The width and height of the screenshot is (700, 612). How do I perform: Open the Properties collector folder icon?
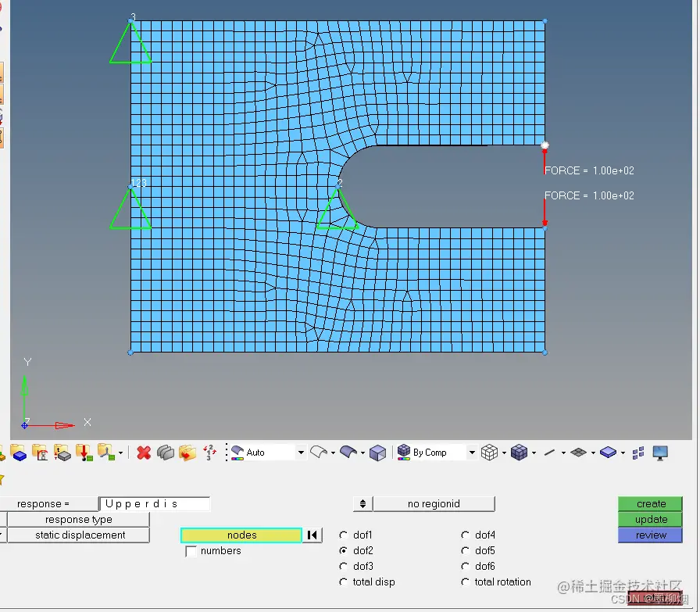(x=40, y=453)
